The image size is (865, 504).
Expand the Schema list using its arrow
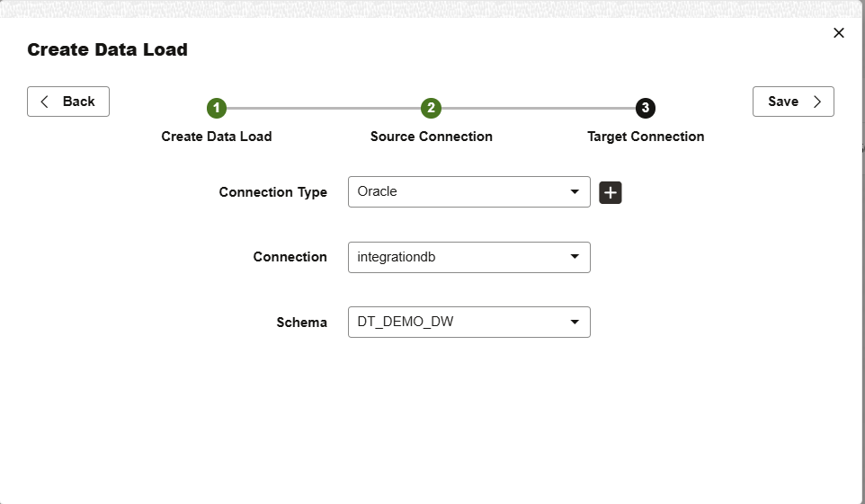(x=575, y=322)
